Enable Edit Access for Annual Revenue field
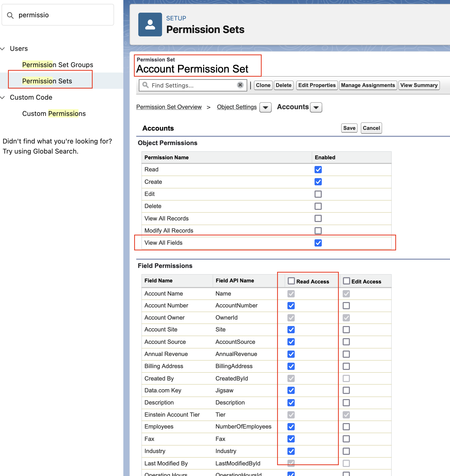450x476 pixels. tap(346, 354)
